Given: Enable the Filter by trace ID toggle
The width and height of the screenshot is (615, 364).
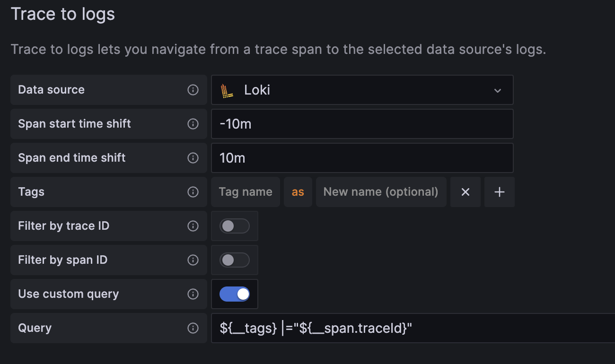Looking at the screenshot, I should 234,226.
